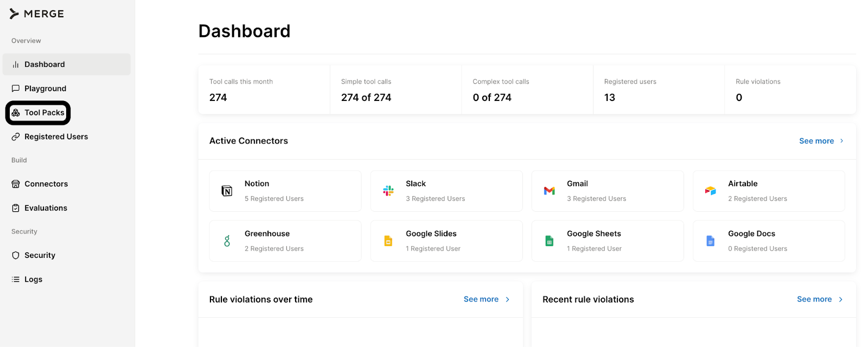Viewport: 868px width, 347px height.
Task: Click the Rule violations stat label
Action: tap(758, 81)
